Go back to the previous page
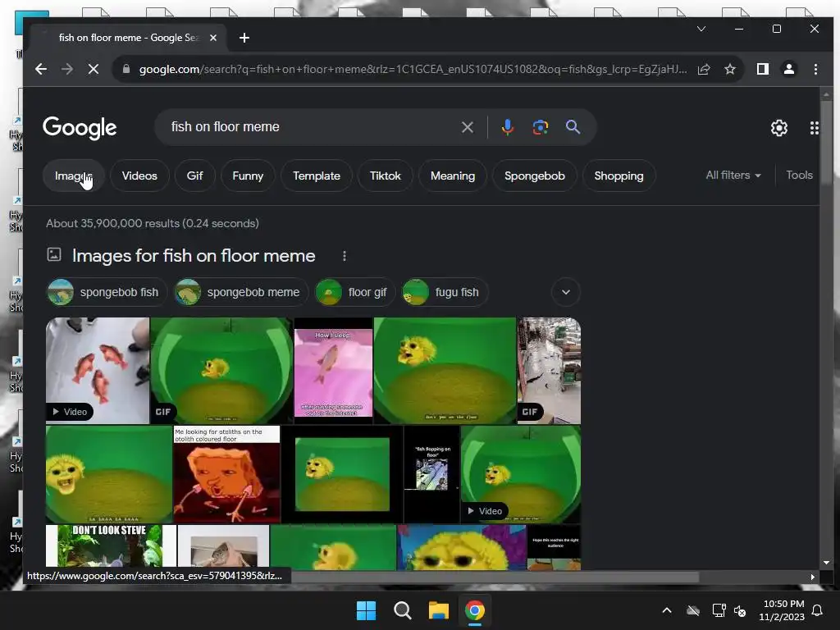840x630 pixels. point(41,69)
